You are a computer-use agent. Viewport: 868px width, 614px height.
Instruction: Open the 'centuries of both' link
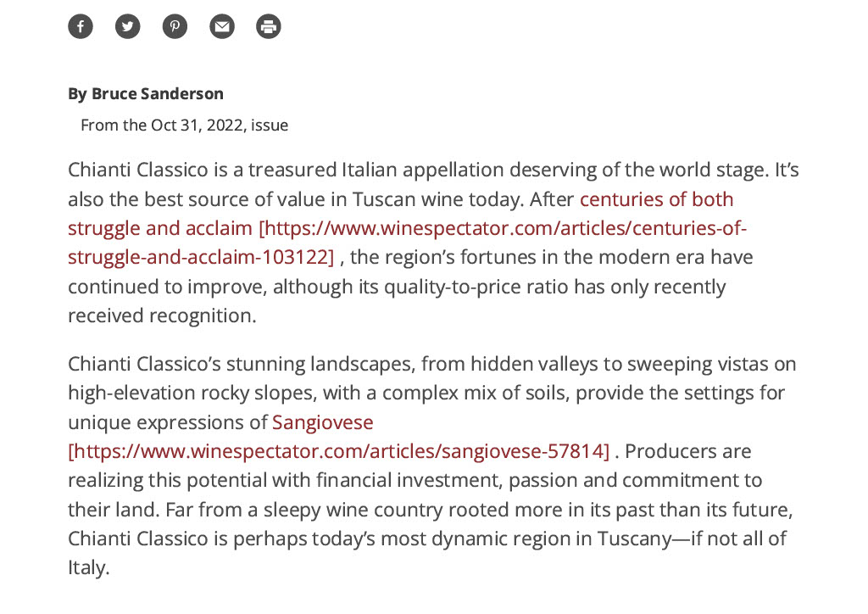pos(657,198)
